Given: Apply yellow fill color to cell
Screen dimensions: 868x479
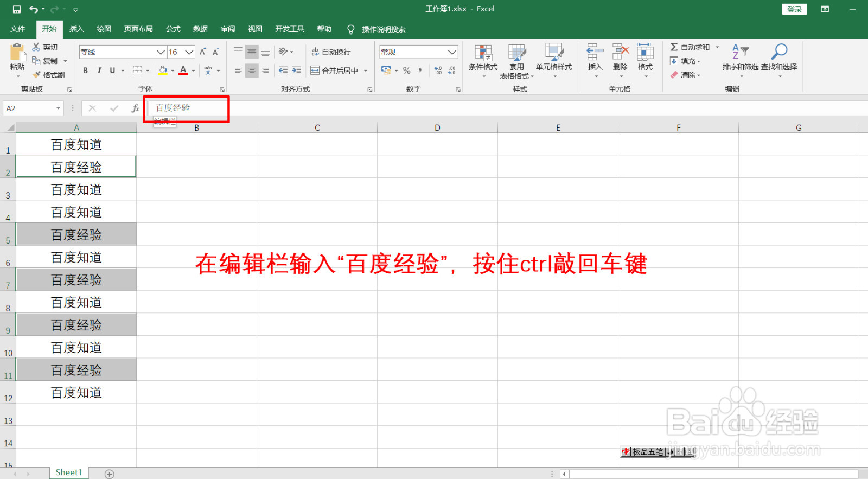Looking at the screenshot, I should pos(163,71).
